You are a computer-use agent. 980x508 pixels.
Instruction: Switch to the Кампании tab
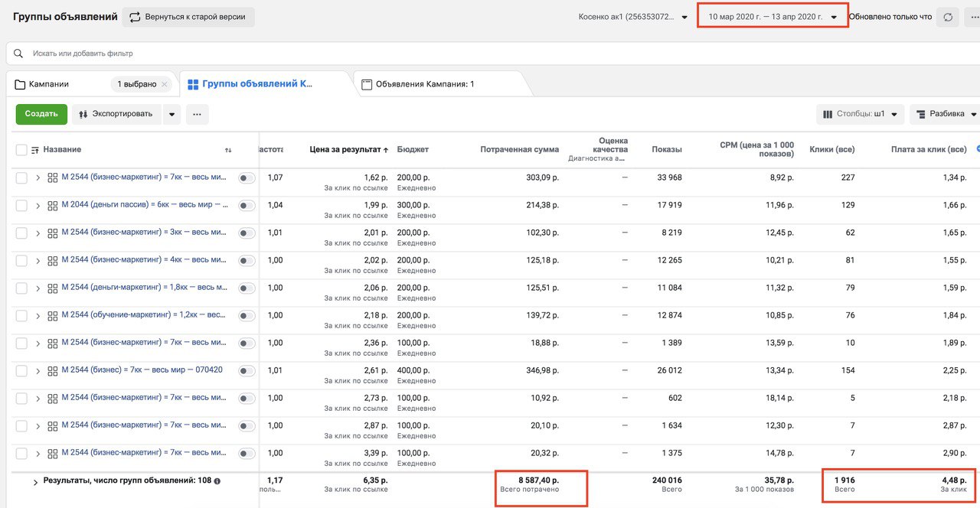coord(49,84)
